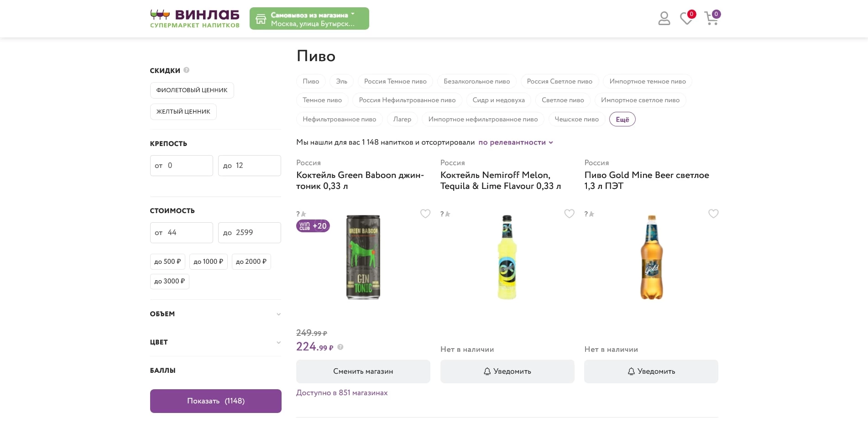The height and width of the screenshot is (423, 868).
Task: Open the favorites heart icon in header
Action: [x=686, y=19]
